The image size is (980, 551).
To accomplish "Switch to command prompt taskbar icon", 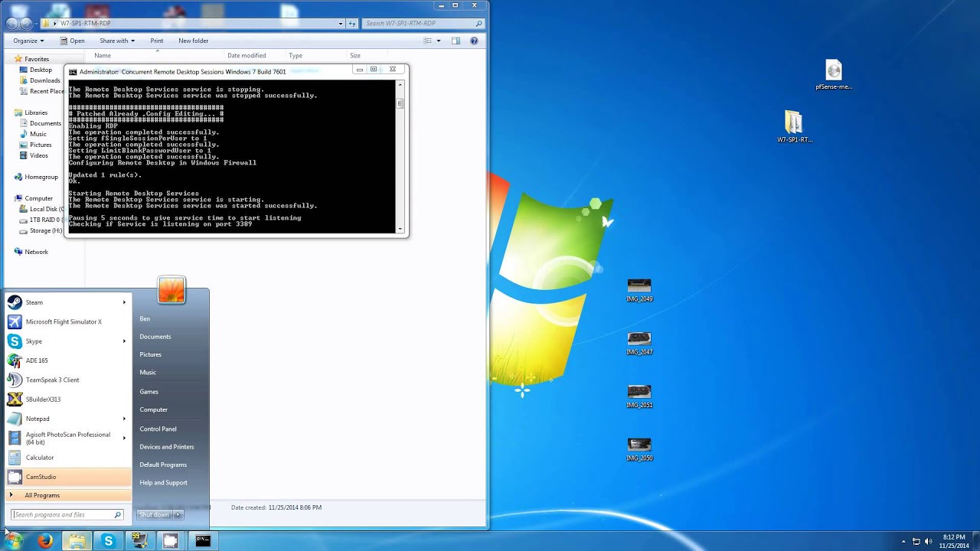I will tap(202, 541).
